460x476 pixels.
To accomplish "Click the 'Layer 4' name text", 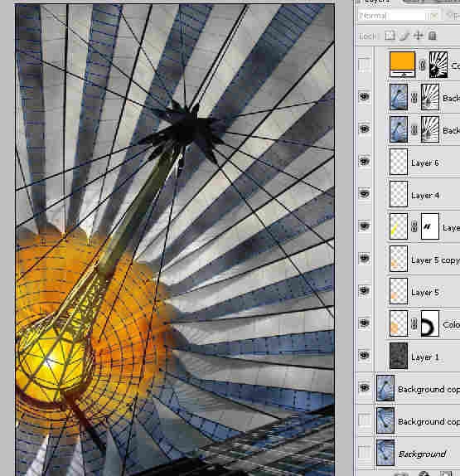I will (425, 195).
